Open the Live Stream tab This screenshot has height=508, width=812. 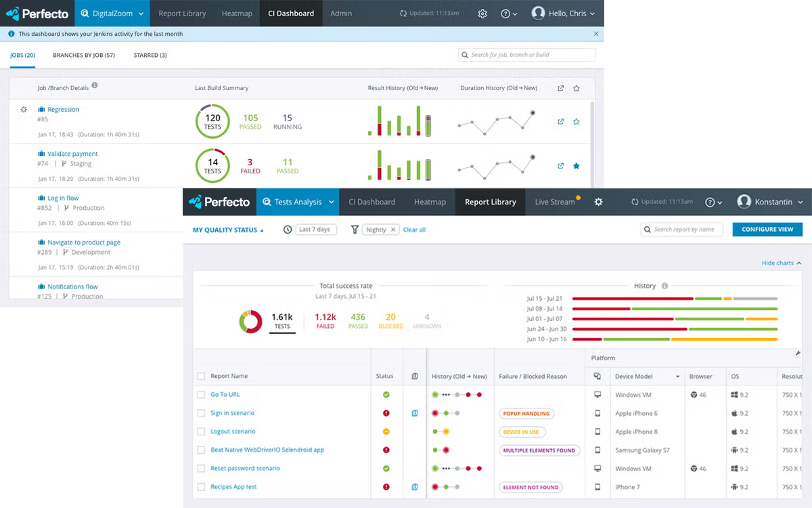555,202
